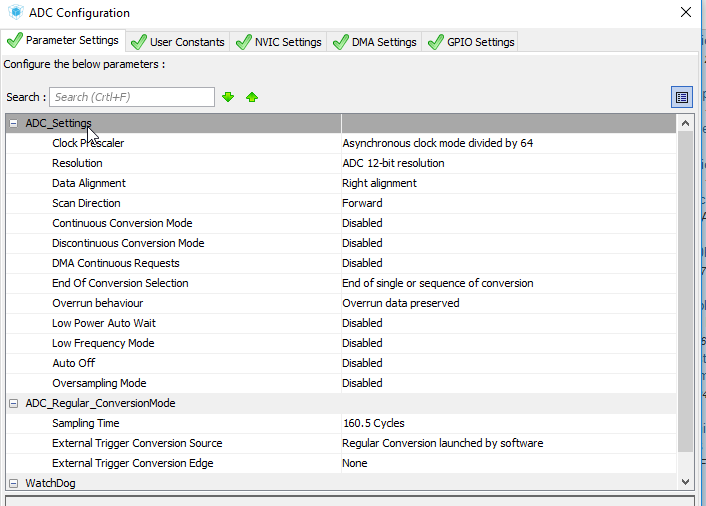Click the 'Discontinuous Conversion Mode' label
Viewport: 706px width, 506px height.
pyautogui.click(x=128, y=243)
